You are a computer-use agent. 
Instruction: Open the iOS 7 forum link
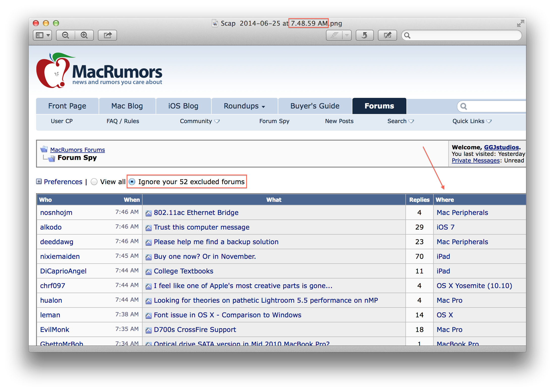click(x=445, y=227)
